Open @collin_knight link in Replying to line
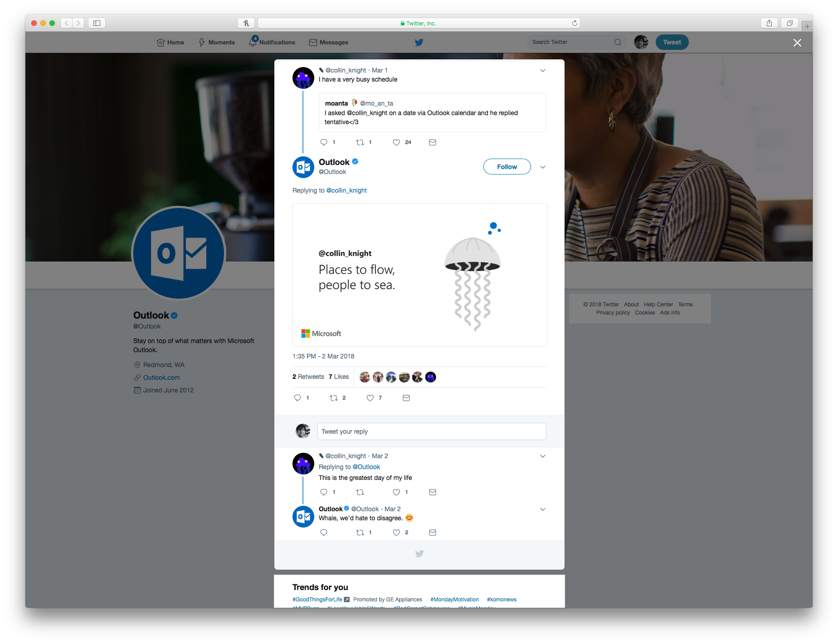Image resolution: width=838 pixels, height=644 pixels. tap(346, 190)
